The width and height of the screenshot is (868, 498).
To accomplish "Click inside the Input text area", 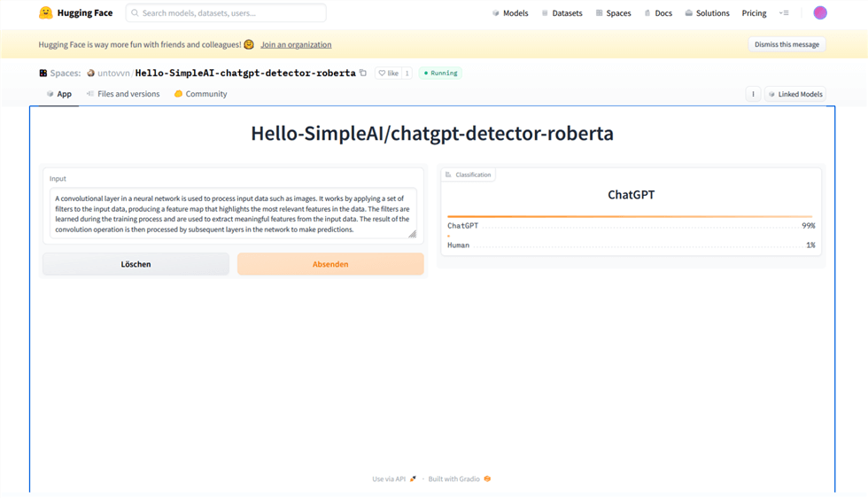I will coord(233,214).
